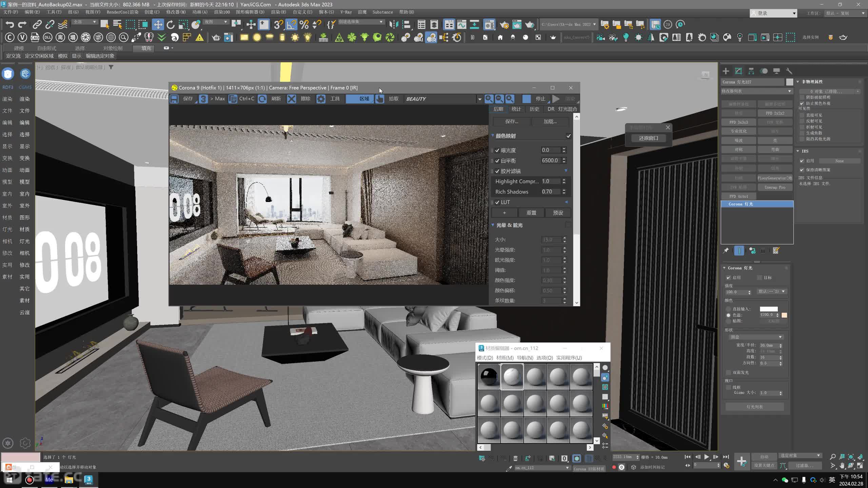Image resolution: width=868 pixels, height=488 pixels.
Task: Toggle the Angle Snap icon
Action: [291, 24]
